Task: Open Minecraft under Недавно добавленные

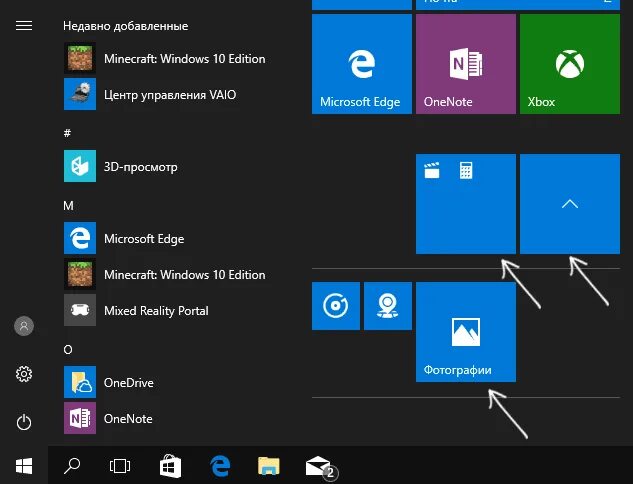Action: click(x=166, y=59)
